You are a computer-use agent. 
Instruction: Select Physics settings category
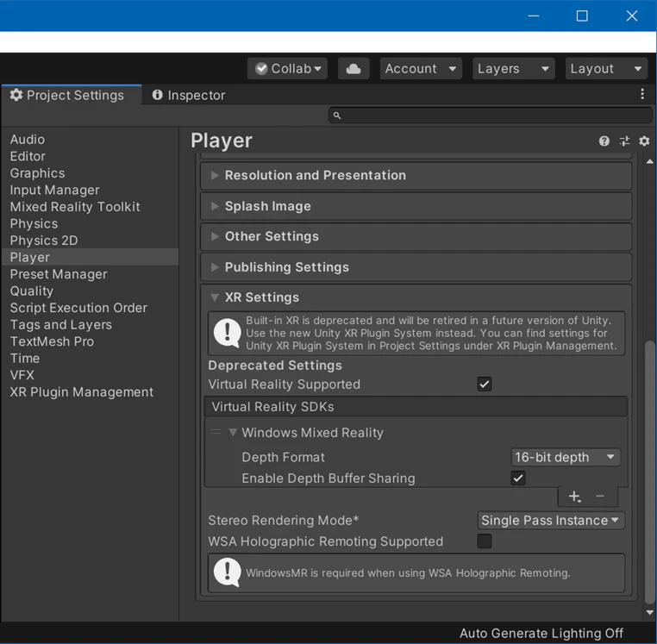[90, 224]
